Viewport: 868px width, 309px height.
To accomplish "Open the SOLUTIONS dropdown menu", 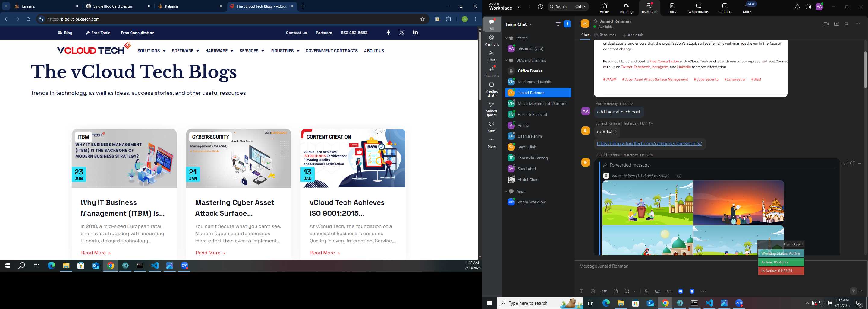I will click(151, 51).
